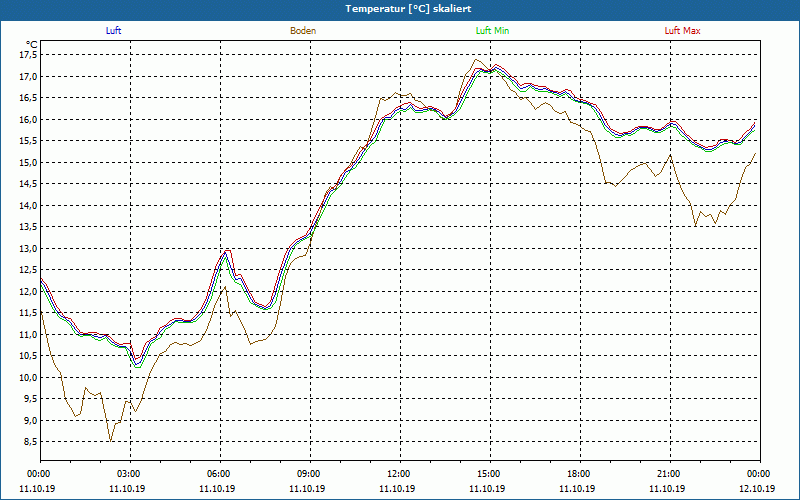Click the 9,0 y-axis value
The image size is (800, 500).
(x=31, y=420)
